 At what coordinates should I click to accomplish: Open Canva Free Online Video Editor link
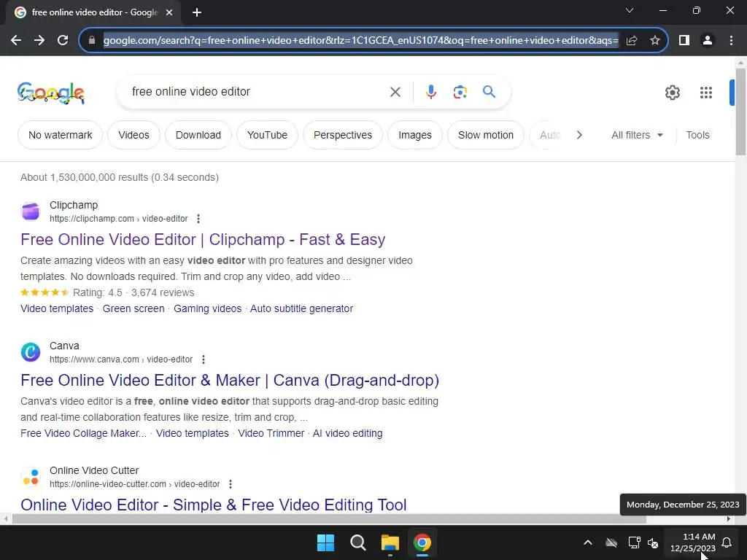click(230, 380)
